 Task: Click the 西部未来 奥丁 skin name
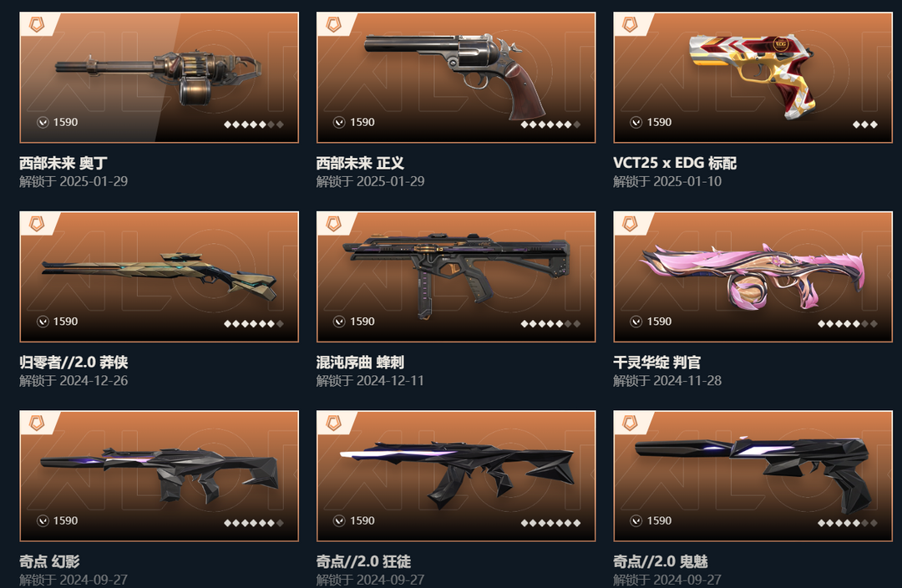[63, 163]
